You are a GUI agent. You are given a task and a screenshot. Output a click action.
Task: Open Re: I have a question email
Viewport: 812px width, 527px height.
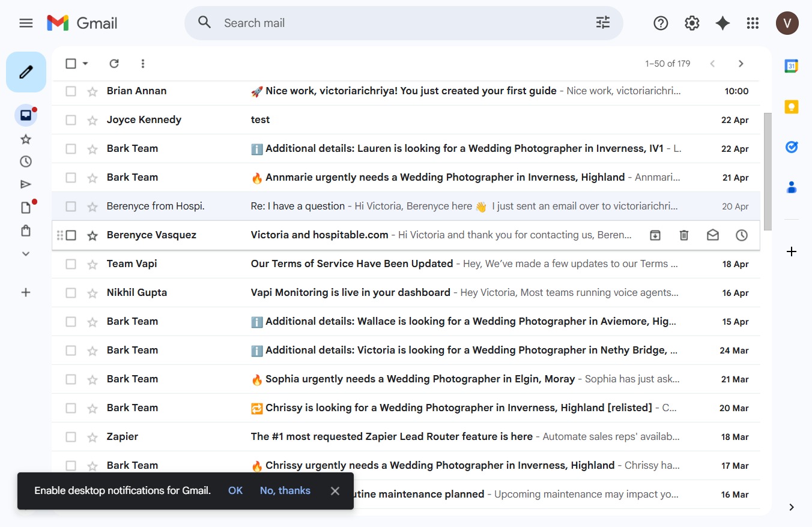click(406, 206)
